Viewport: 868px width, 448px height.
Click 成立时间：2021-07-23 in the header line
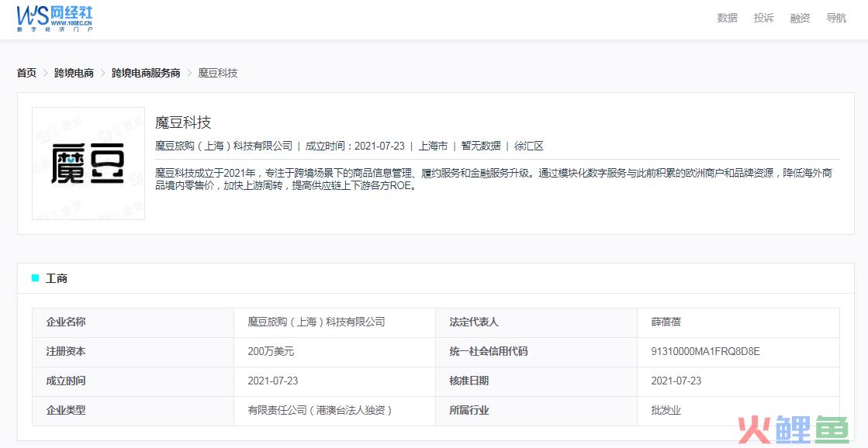[x=355, y=146]
